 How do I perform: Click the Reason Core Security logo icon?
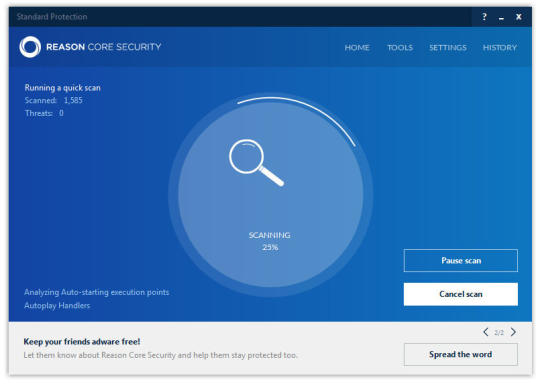tap(30, 47)
